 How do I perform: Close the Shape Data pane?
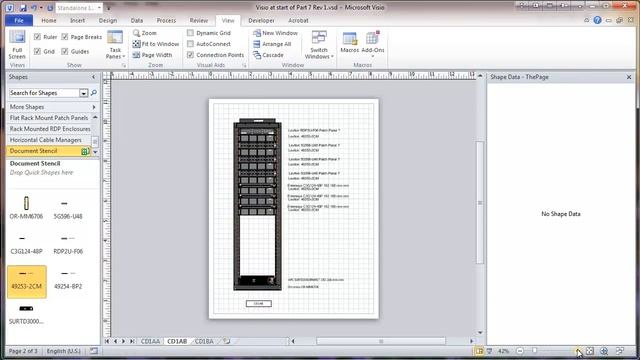[629, 77]
